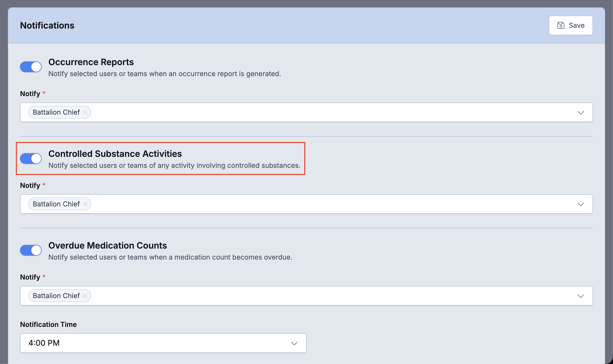The width and height of the screenshot is (613, 364).
Task: Turn off Overdue Medication Counts toggle
Action: click(31, 250)
